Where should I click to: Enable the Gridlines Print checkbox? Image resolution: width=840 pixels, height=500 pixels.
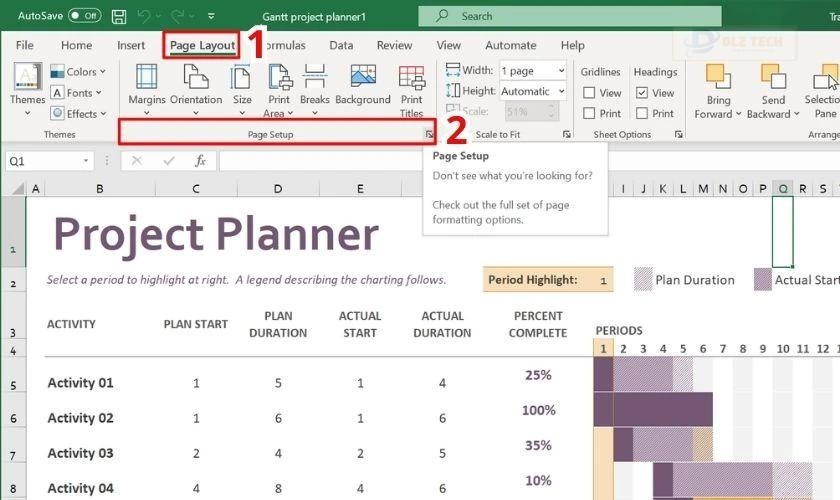click(x=589, y=114)
